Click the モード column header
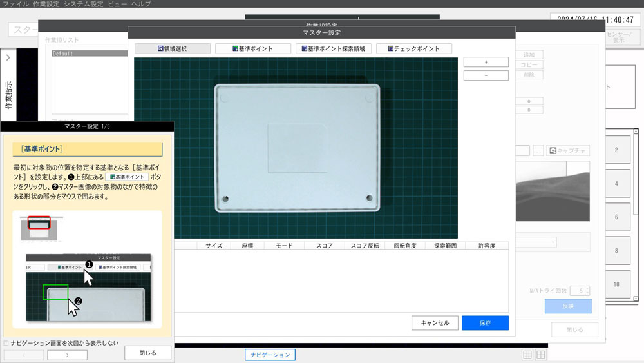This screenshot has width=644, height=363. 284,246
